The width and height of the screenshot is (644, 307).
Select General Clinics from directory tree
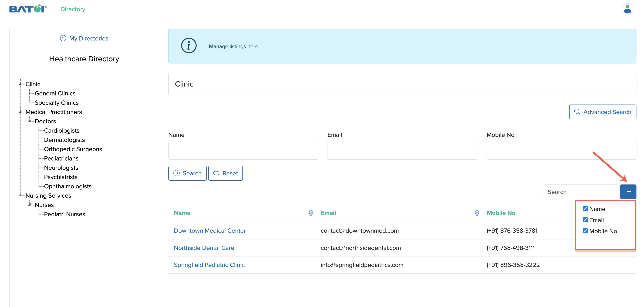click(55, 93)
